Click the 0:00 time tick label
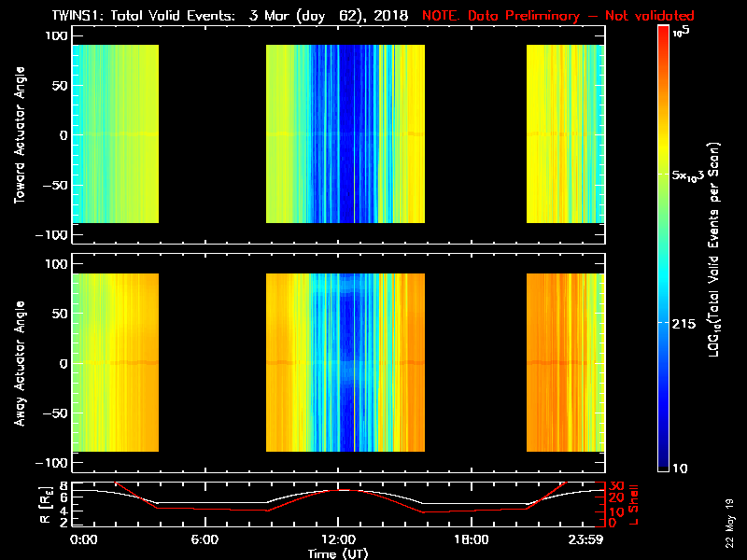747x560 pixels. point(84,539)
